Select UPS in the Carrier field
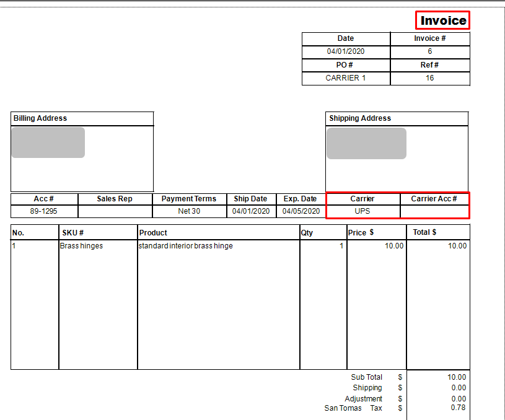 pos(363,211)
